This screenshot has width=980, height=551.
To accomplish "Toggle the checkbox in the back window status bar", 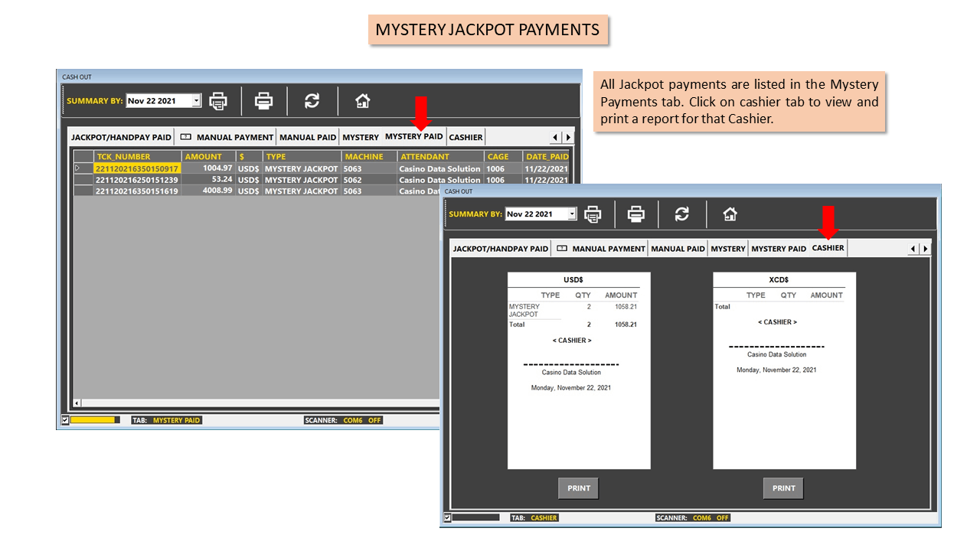I will click(x=64, y=420).
